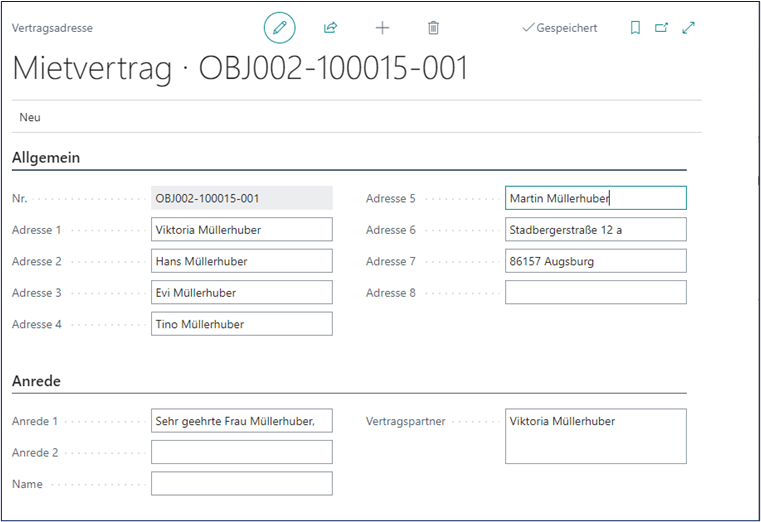Click the empty Adresse 8 field
Screen dimensions: 761x522
(x=595, y=293)
